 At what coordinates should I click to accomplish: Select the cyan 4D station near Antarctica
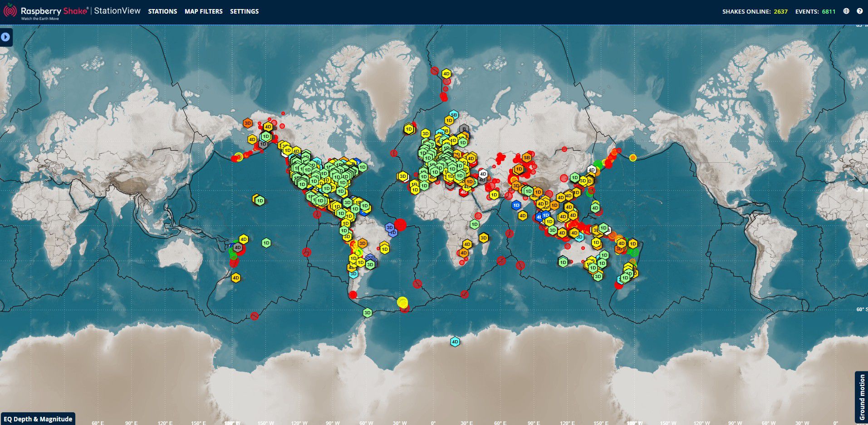(454, 342)
